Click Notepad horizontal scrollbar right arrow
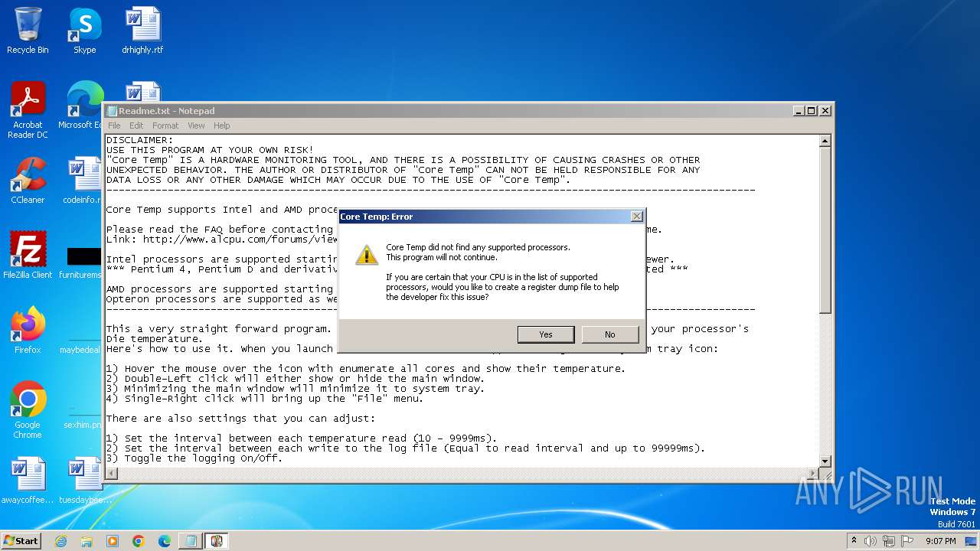Screen dimensions: 980x551 (813, 474)
